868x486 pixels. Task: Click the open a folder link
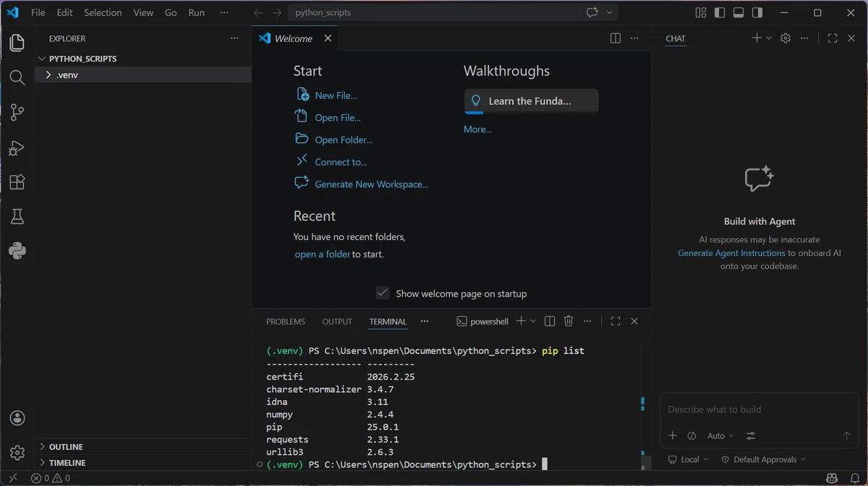click(x=323, y=255)
